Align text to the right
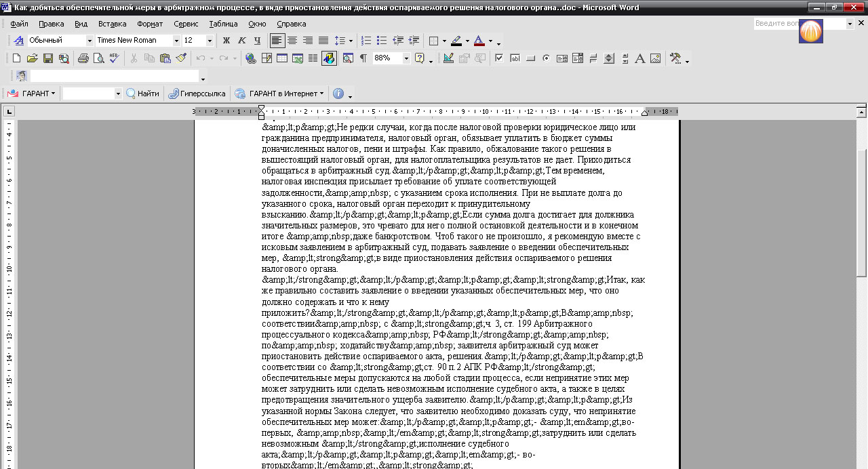 pos(308,41)
